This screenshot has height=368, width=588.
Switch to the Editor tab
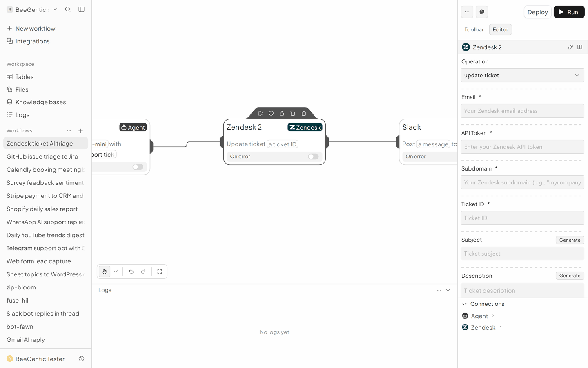click(500, 29)
